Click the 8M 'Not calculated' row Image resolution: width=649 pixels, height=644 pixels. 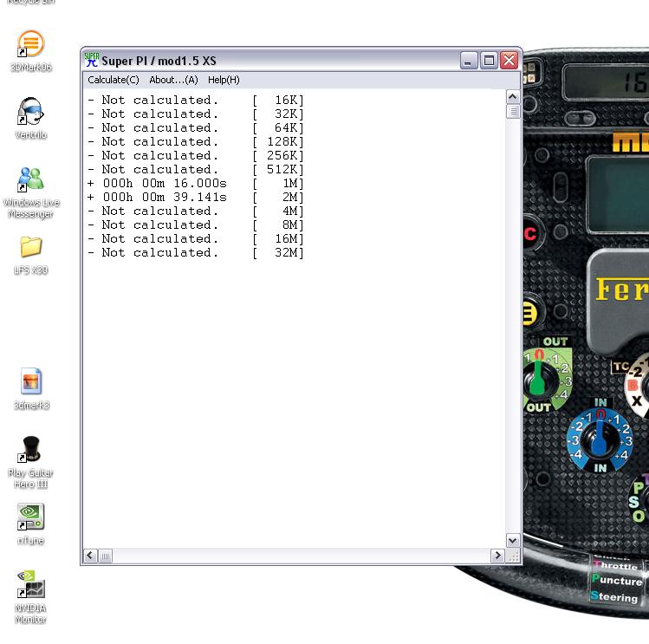point(196,224)
